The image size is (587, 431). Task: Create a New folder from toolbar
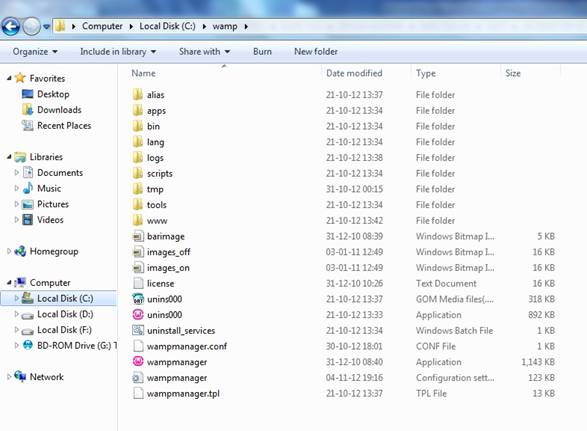click(316, 52)
